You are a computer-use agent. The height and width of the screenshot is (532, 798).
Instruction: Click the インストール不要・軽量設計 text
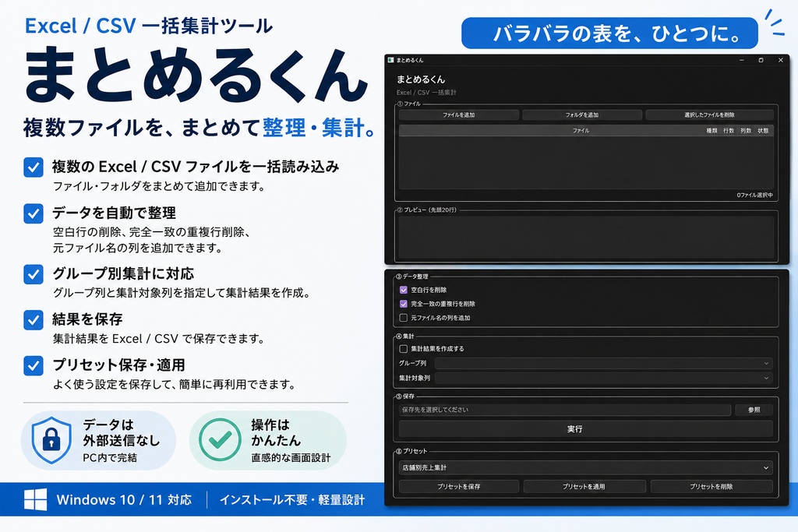tap(292, 500)
